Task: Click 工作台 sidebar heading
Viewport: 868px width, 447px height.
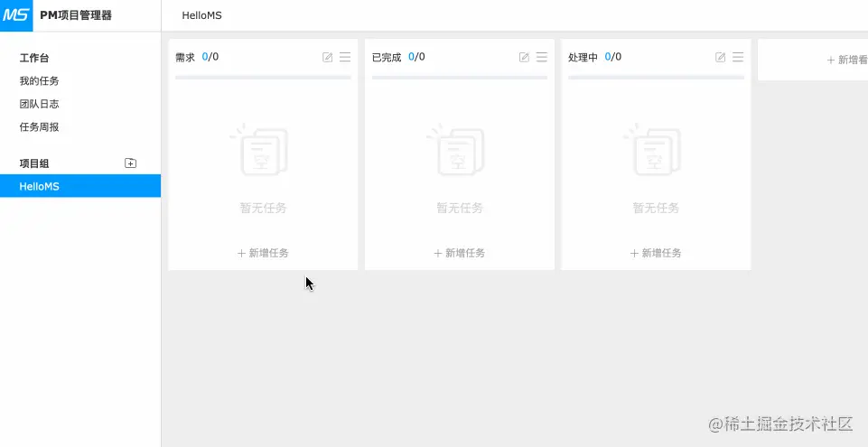Action: (x=34, y=58)
